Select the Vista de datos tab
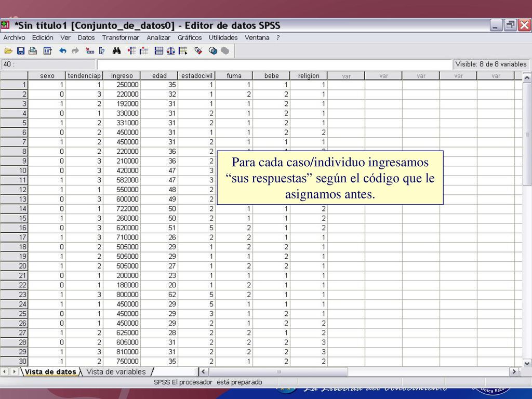The width and height of the screenshot is (532, 399). 50,372
